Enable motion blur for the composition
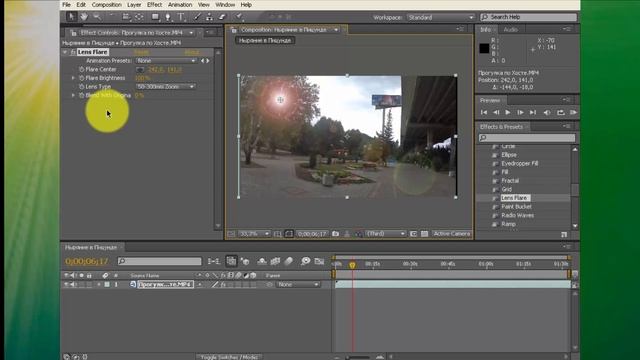 pos(289,261)
